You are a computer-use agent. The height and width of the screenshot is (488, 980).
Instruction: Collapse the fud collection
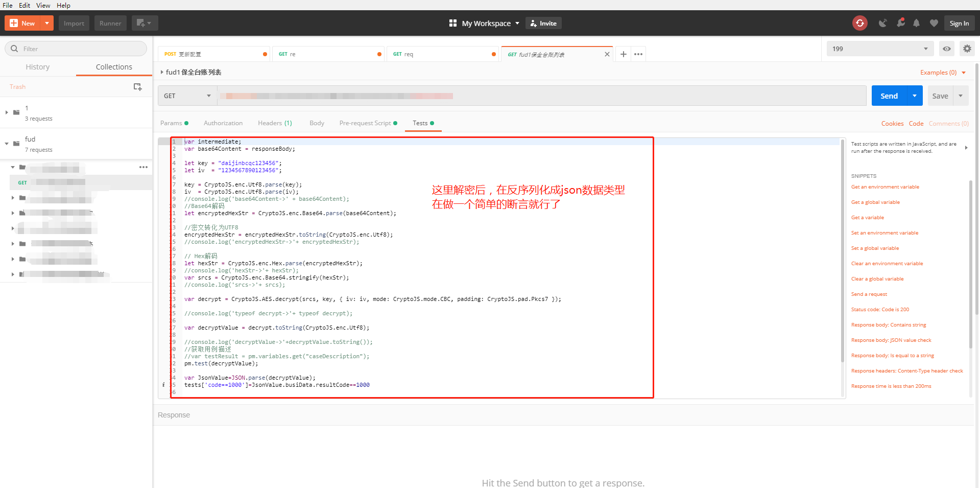[x=7, y=144]
